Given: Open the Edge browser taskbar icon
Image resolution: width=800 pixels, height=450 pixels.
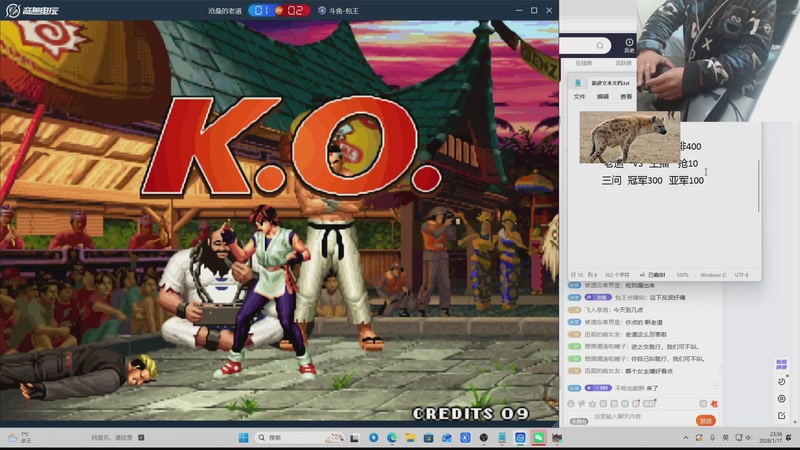Looking at the screenshot, I should coord(392,438).
